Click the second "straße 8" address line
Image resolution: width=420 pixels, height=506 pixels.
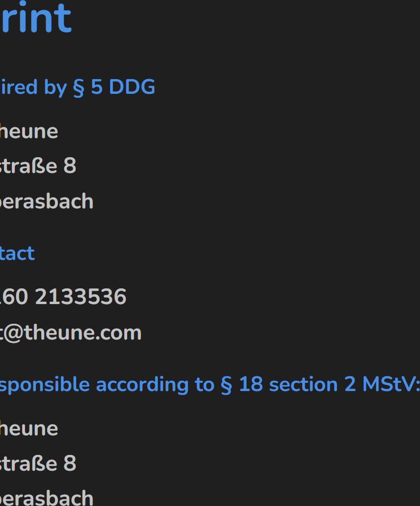(x=38, y=463)
